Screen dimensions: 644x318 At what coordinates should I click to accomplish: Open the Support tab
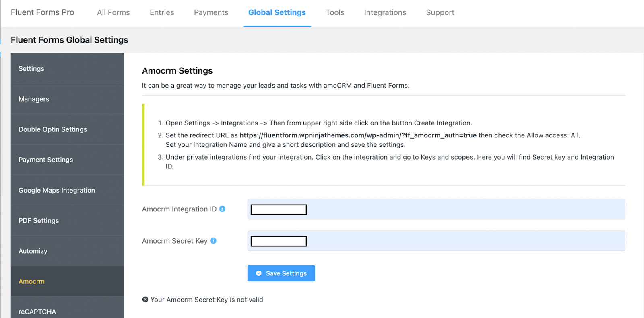tap(440, 12)
